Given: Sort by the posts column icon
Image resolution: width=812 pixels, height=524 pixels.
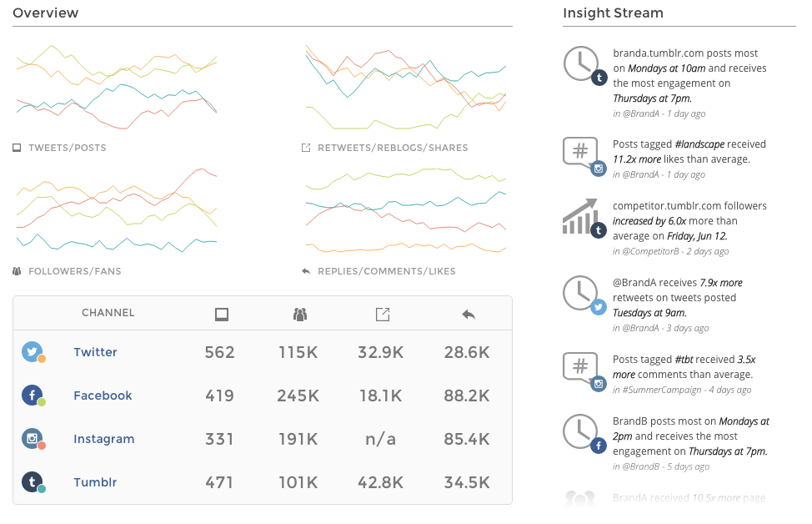Looking at the screenshot, I should click(221, 315).
